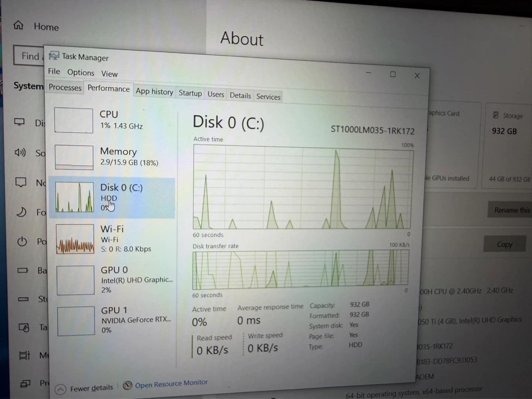The height and width of the screenshot is (399, 532).
Task: Open Focus assist moon icon
Action: tap(21, 212)
